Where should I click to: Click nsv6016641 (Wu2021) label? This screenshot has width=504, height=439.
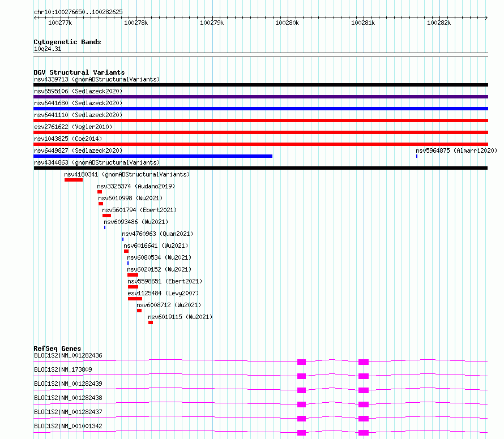(x=156, y=246)
